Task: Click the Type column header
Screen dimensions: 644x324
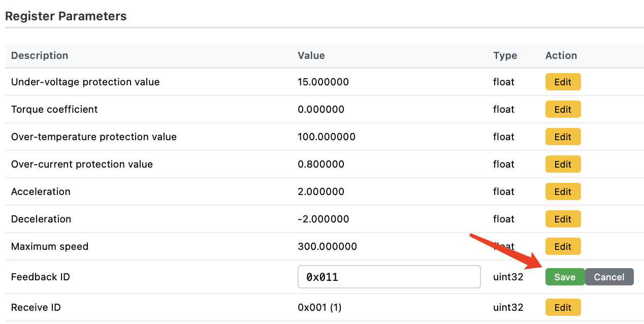Action: pyautogui.click(x=505, y=55)
